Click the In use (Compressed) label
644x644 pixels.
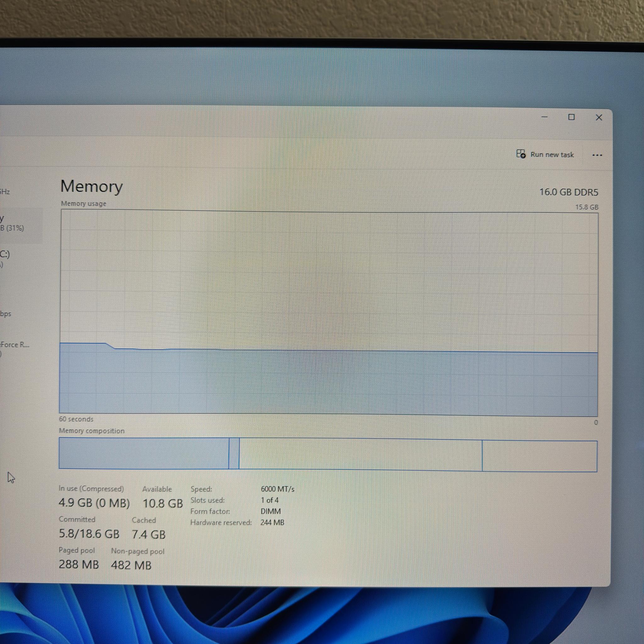pos(91,488)
